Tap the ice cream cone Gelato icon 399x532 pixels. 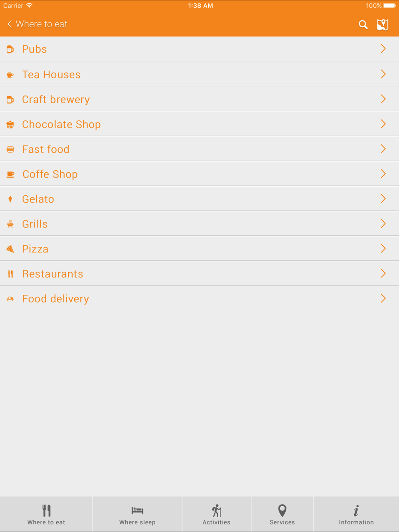tap(10, 199)
